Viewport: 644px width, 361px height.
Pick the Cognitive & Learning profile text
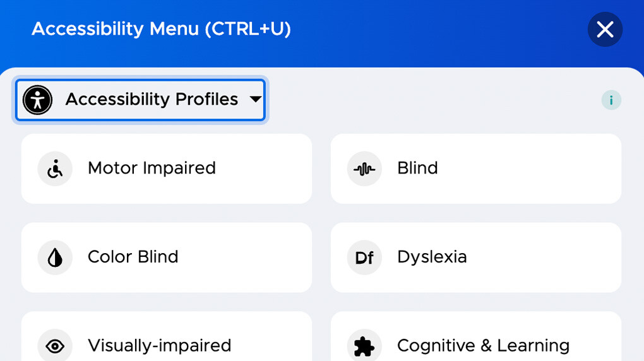(483, 346)
